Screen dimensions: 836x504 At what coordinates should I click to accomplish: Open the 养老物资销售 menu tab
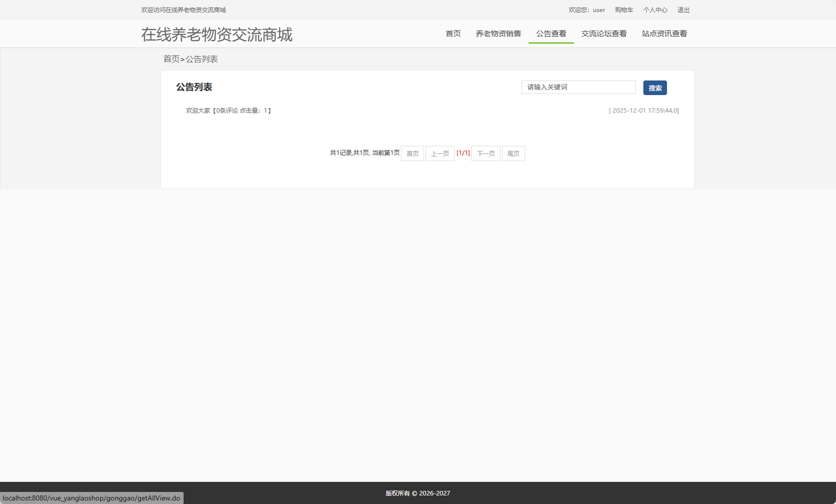[498, 34]
